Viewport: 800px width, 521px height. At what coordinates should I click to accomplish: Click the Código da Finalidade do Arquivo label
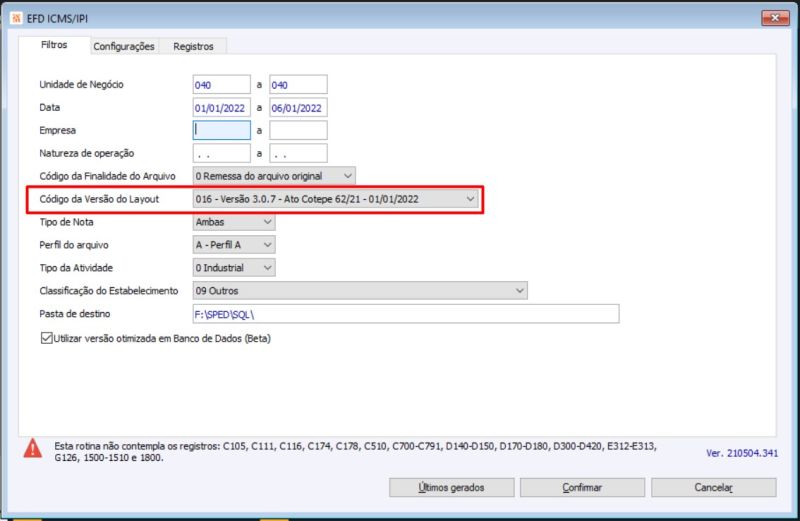[107, 176]
